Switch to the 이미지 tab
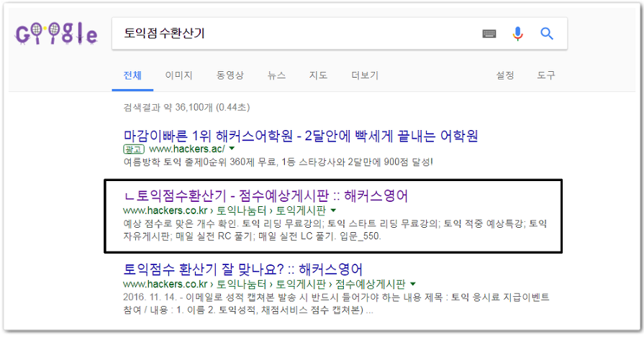The width and height of the screenshot is (644, 337). click(178, 75)
